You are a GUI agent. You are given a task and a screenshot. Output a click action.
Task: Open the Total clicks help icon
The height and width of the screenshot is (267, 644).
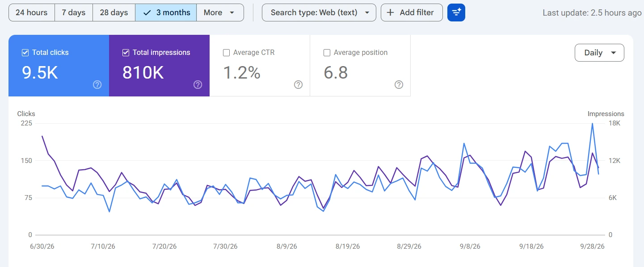coord(97,85)
